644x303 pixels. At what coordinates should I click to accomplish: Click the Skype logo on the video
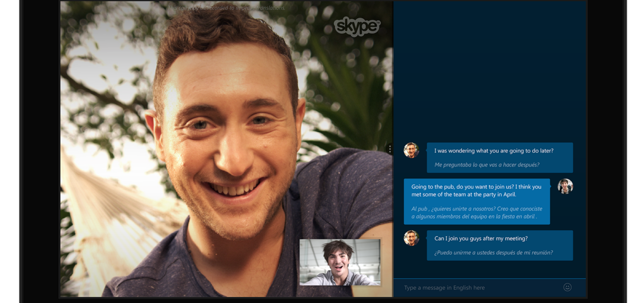point(357,26)
